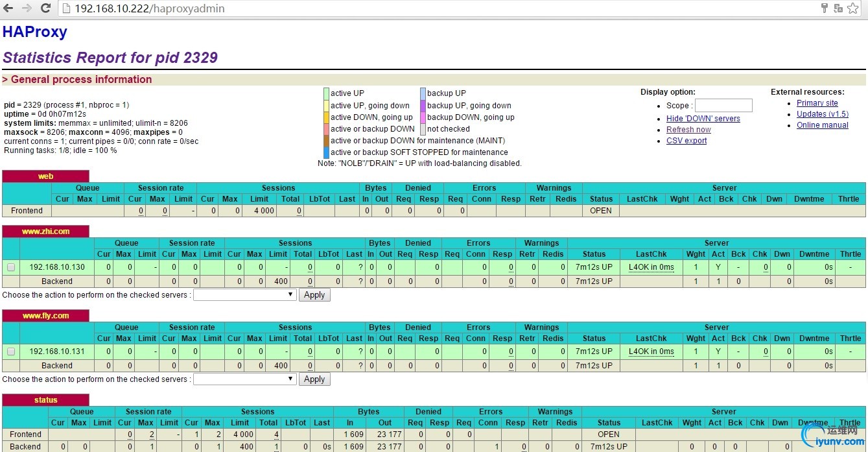Viewport: 868px width, 452px height.
Task: Click the green active UP legend swatch
Action: 326,93
